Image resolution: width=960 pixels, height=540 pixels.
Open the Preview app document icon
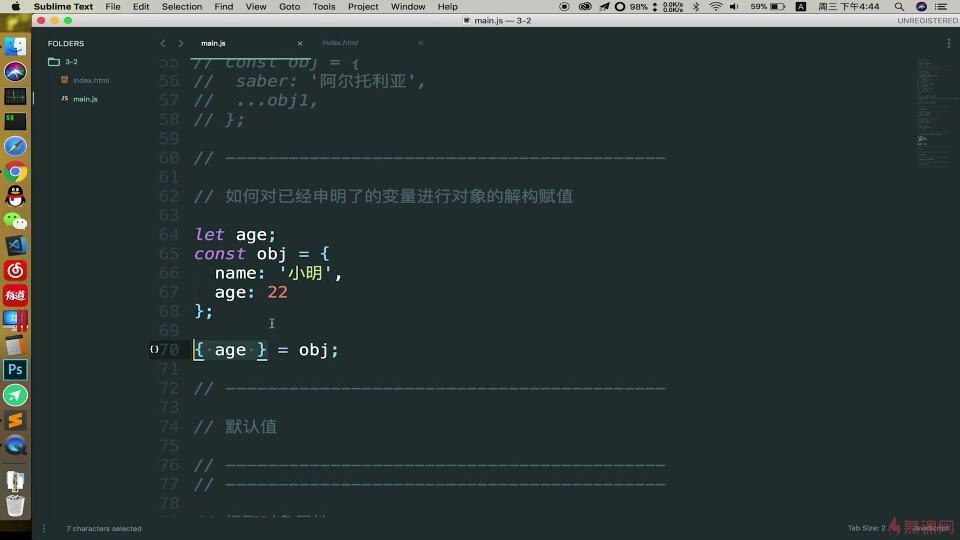[x=15, y=481]
